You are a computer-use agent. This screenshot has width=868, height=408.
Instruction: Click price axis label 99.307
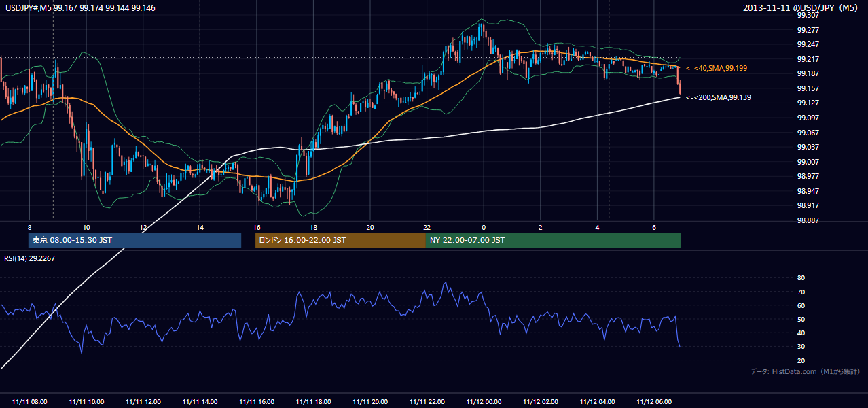tap(807, 15)
